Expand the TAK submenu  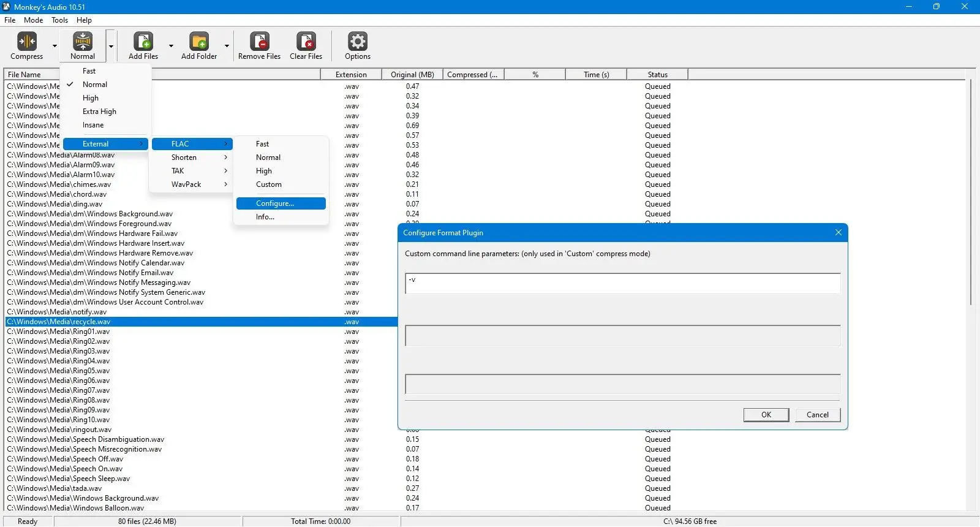192,171
